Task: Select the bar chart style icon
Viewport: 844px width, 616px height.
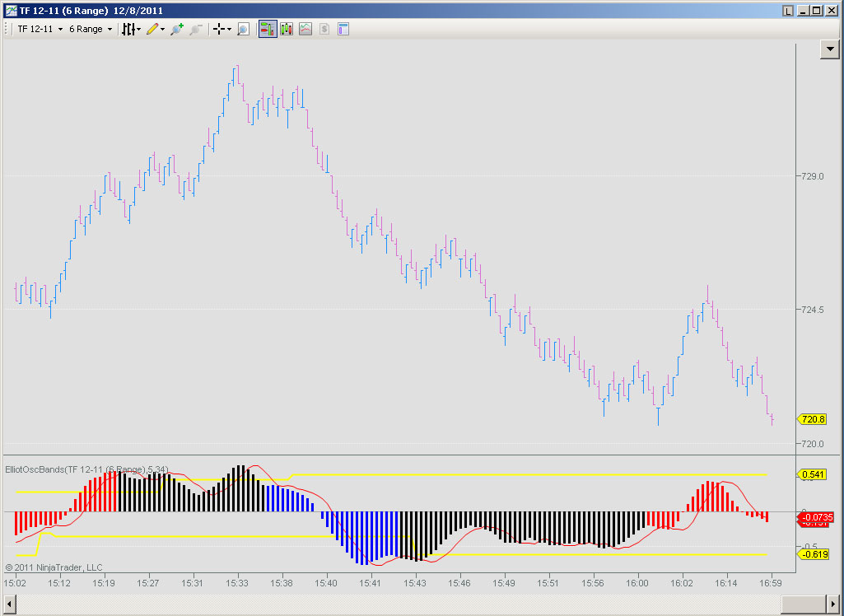Action: pos(128,29)
